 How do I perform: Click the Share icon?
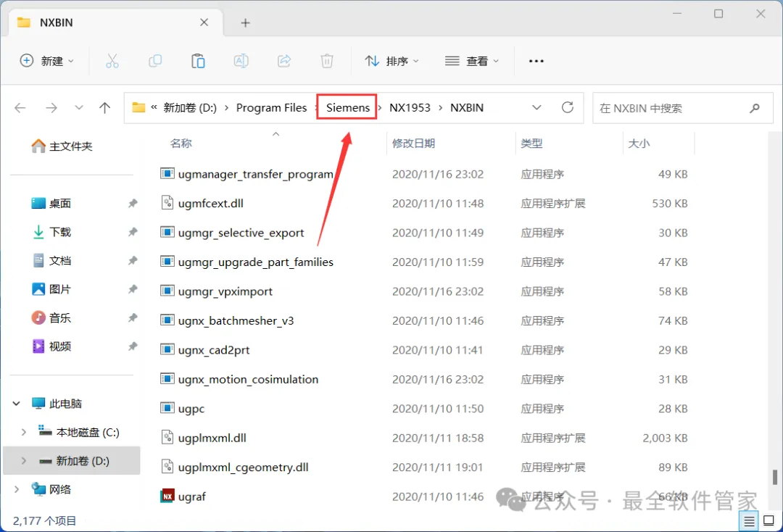[284, 61]
